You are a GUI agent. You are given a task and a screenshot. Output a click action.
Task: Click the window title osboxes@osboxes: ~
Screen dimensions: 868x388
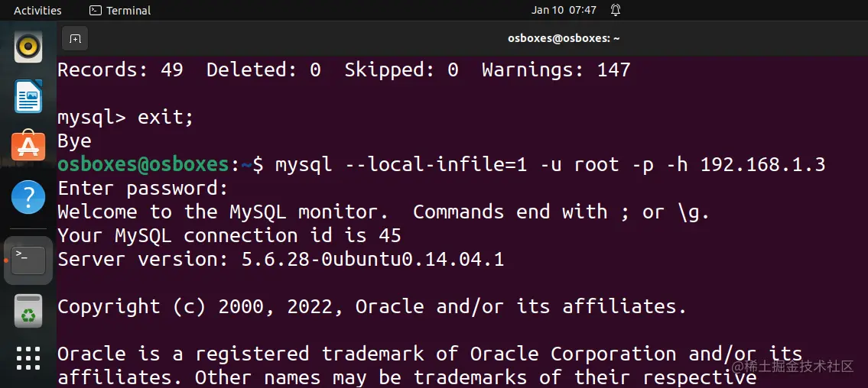click(x=564, y=38)
